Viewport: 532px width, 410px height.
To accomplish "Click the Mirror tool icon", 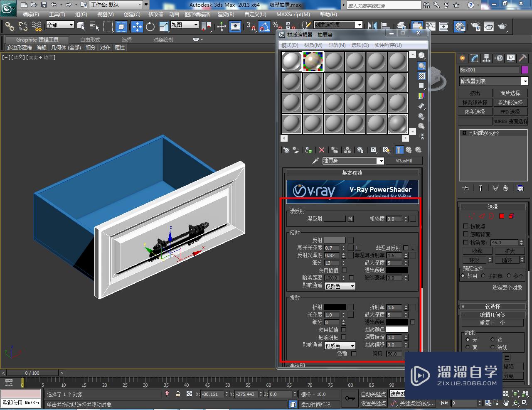I will (372, 27).
